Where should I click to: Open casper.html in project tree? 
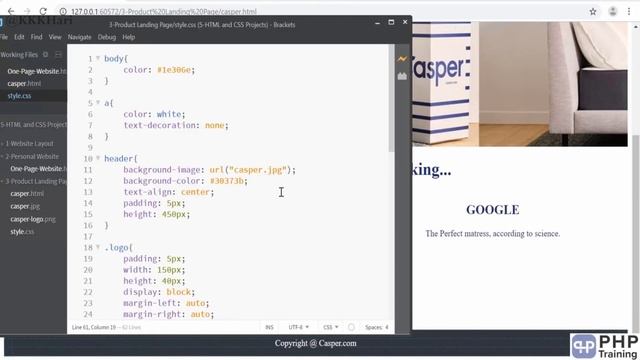(x=27, y=193)
